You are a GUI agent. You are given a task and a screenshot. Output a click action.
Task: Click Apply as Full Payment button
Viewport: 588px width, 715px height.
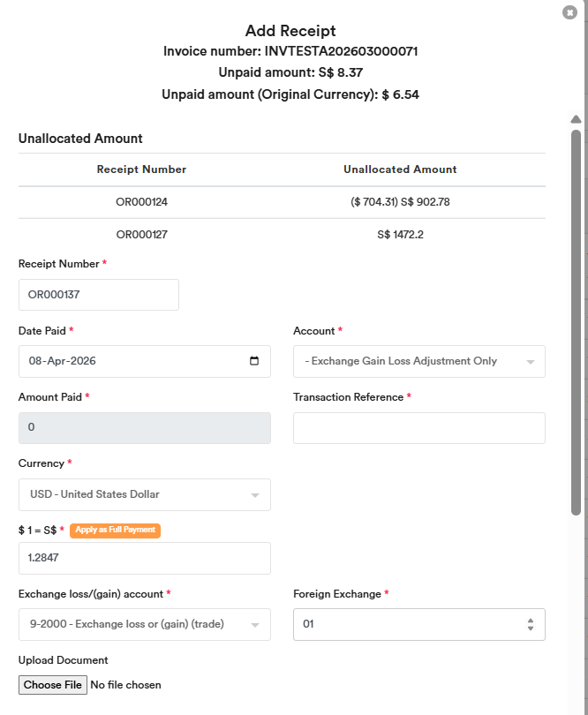pyautogui.click(x=115, y=530)
